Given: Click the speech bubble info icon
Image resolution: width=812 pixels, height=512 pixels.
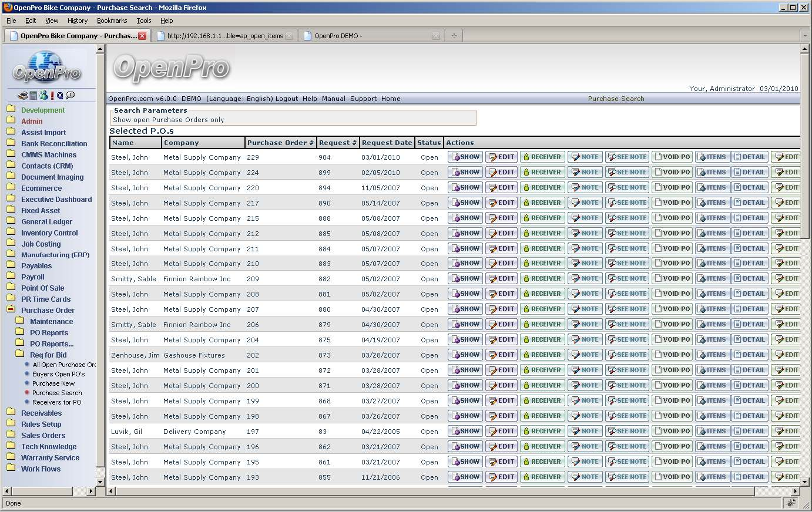Looking at the screenshot, I should point(71,95).
